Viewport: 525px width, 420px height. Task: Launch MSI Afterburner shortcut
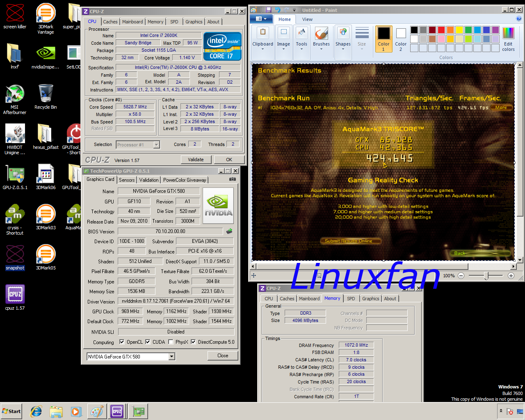coord(15,100)
